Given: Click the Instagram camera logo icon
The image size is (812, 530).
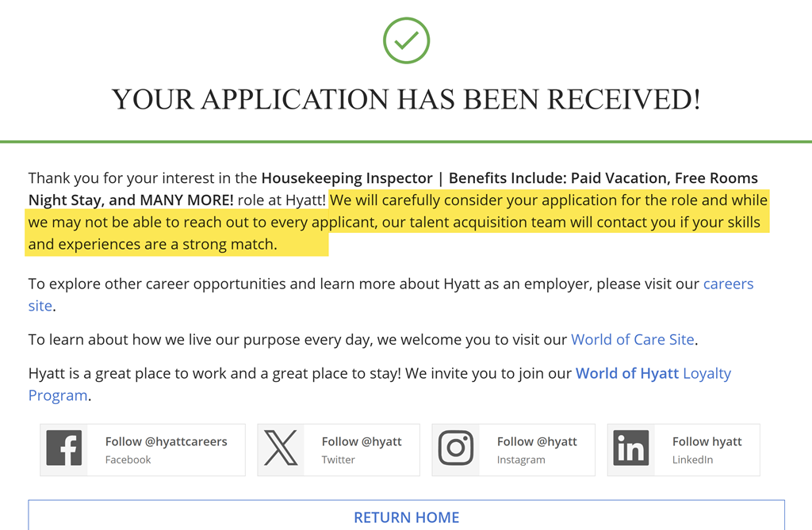Looking at the screenshot, I should pos(456,449).
